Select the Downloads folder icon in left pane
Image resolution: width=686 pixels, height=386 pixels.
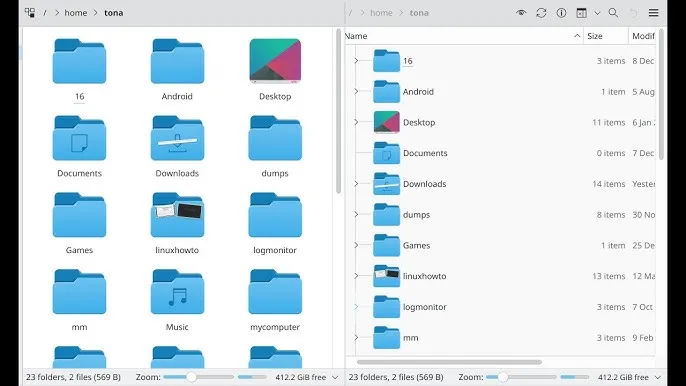coord(177,138)
